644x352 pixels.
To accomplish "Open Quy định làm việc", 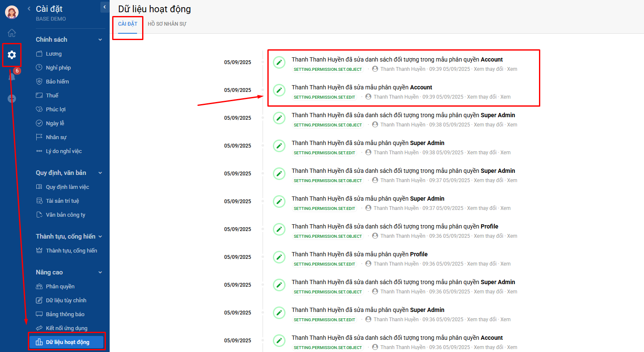I will (x=67, y=187).
